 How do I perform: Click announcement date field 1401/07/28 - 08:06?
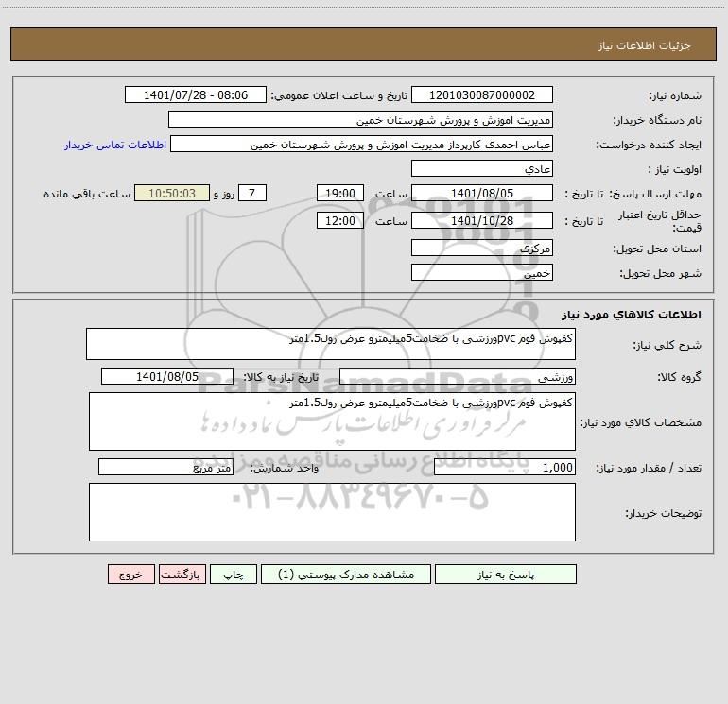[x=196, y=94]
